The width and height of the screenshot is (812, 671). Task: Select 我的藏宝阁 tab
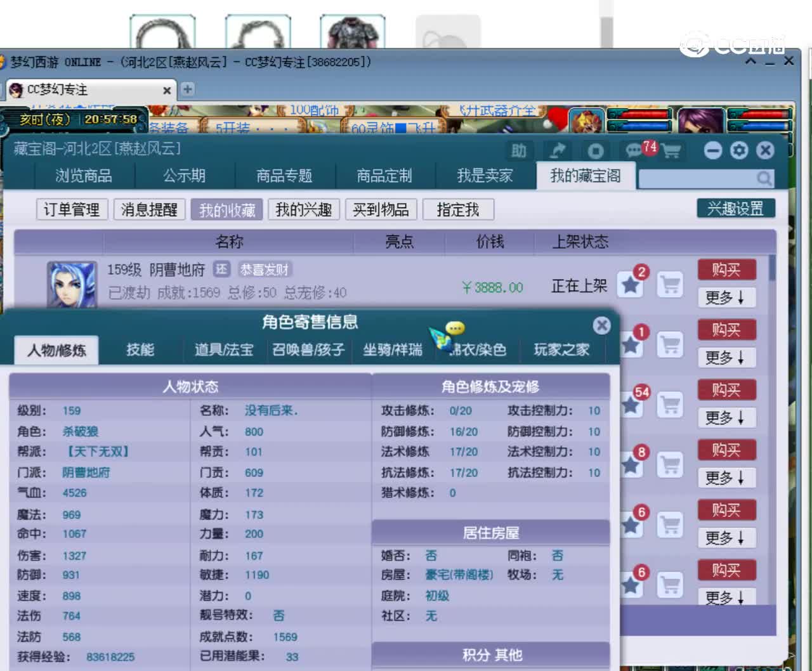click(586, 176)
